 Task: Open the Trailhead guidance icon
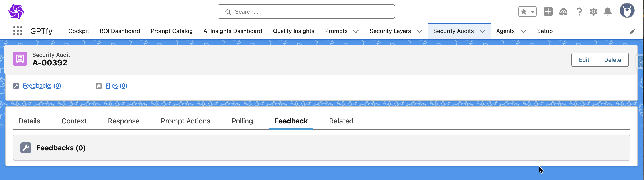[x=563, y=12]
